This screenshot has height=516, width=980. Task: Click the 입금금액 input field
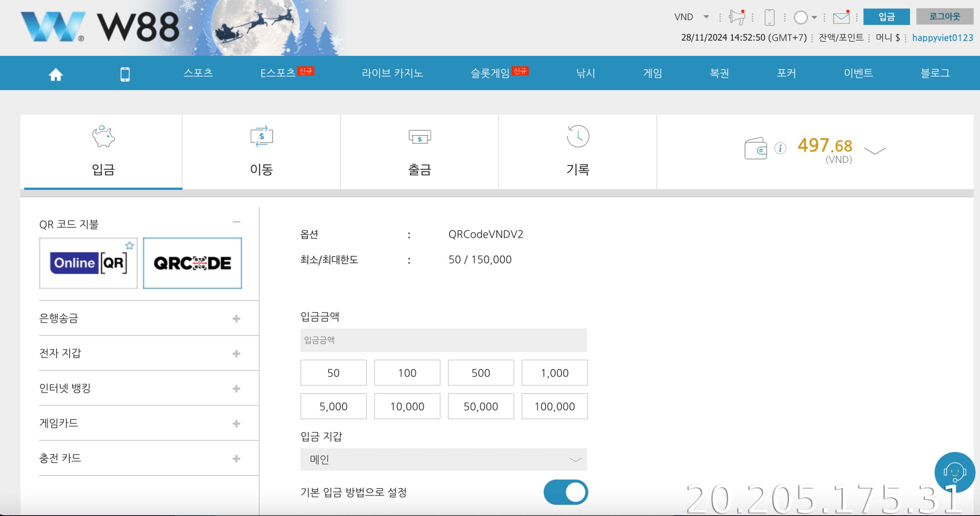[x=443, y=340]
